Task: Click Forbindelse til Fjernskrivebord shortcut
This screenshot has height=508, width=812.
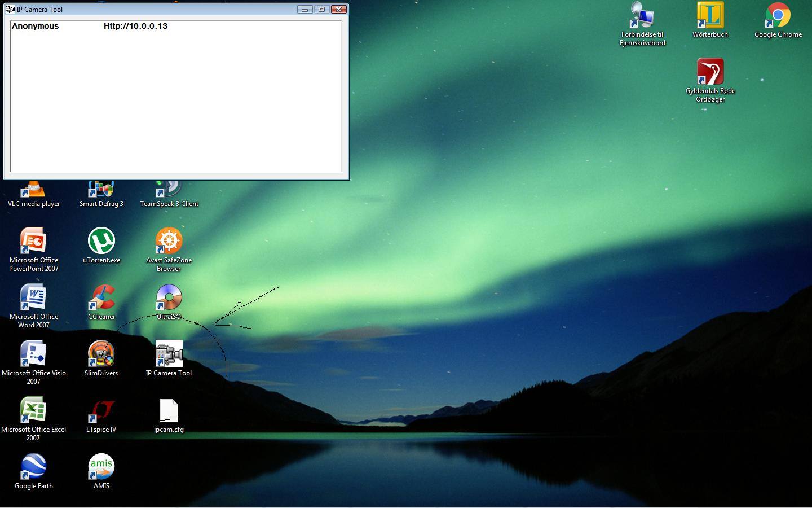Action: (x=642, y=16)
